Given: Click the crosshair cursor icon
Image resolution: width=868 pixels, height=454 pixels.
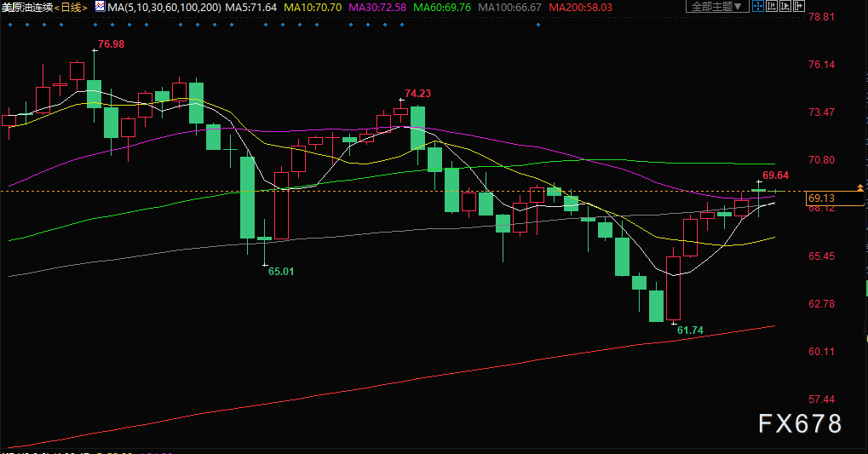Looking at the screenshot, I should click(x=758, y=7).
